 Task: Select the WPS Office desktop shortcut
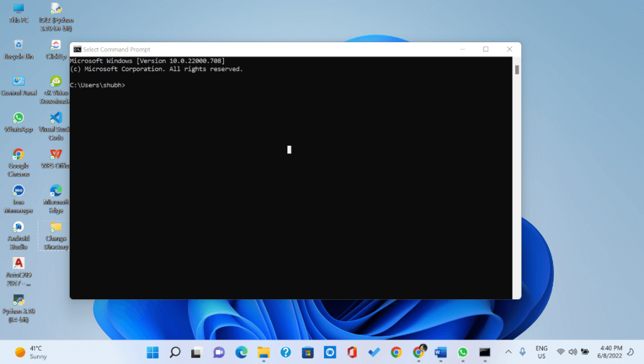pyautogui.click(x=55, y=159)
